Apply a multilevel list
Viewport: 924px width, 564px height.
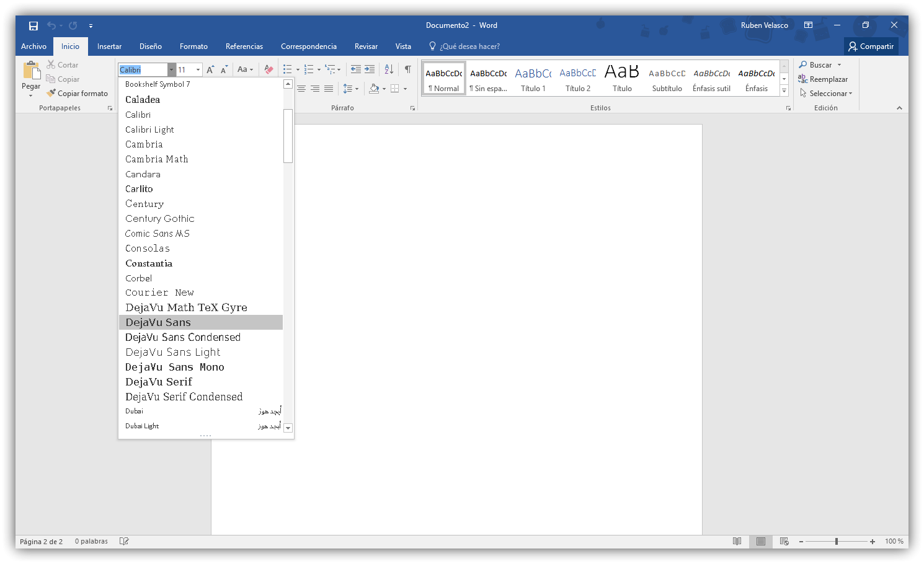pyautogui.click(x=330, y=69)
